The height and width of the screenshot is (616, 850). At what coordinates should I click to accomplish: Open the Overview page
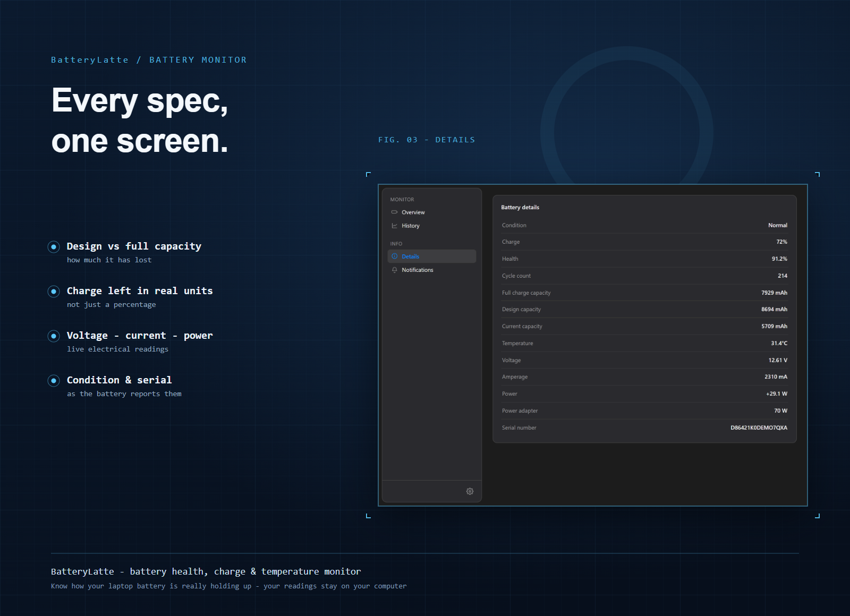coord(432,212)
